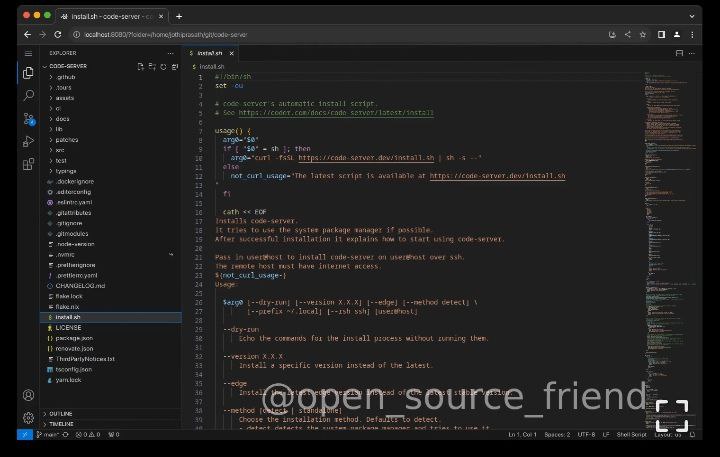The height and width of the screenshot is (457, 720).
Task: Open the yarn.lock file
Action: point(111,380)
